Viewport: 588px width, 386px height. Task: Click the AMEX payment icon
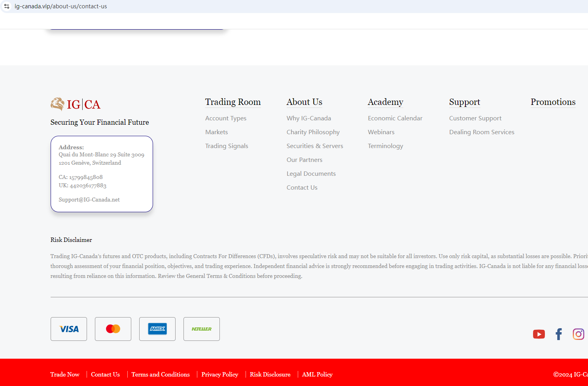[x=157, y=329]
